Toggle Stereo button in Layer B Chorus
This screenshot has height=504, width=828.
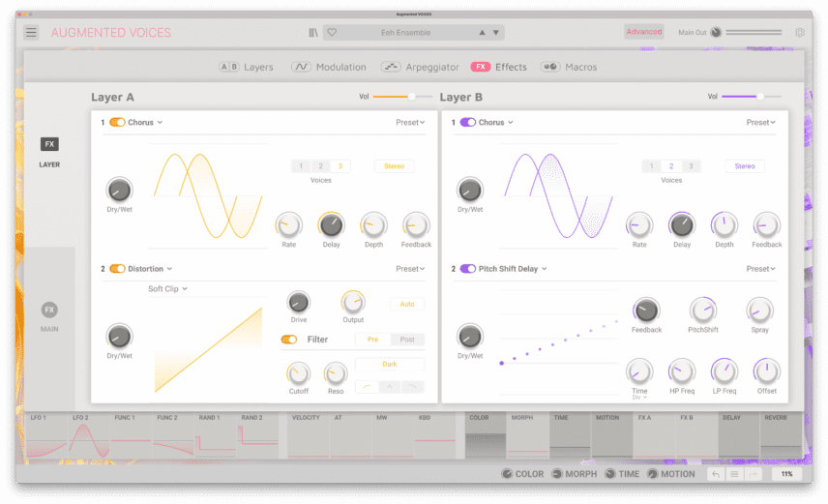coord(745,165)
